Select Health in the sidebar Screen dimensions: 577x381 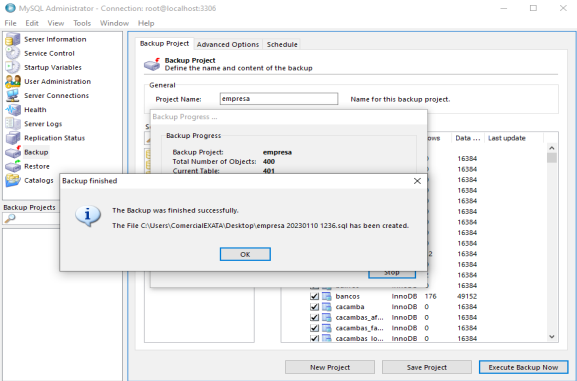coord(35,109)
